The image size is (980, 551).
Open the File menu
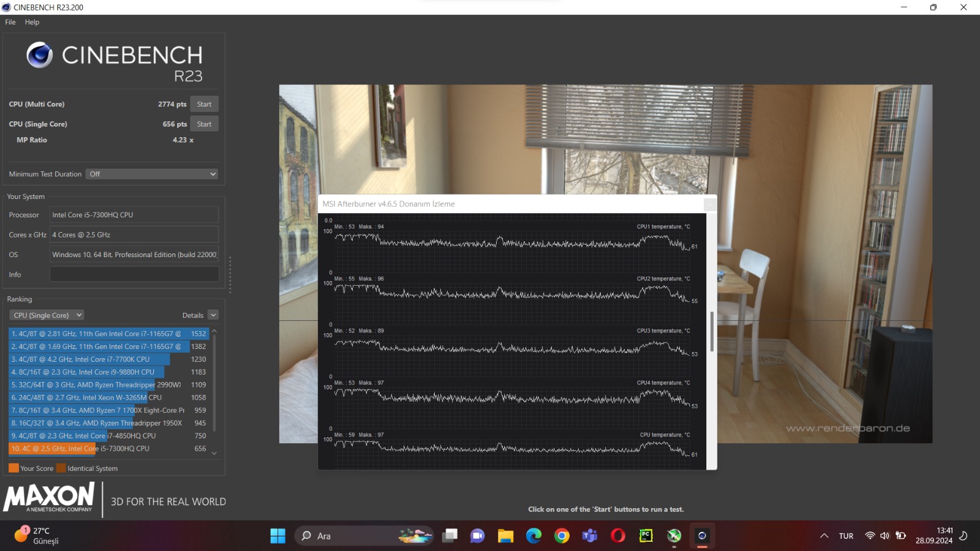point(10,22)
